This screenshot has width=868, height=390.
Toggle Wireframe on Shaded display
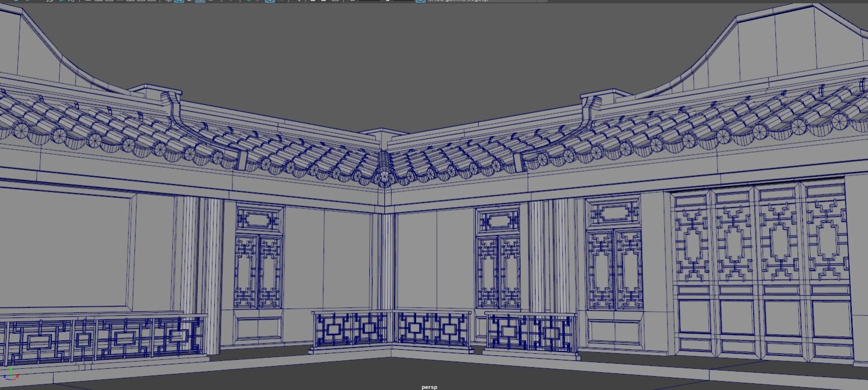pyautogui.click(x=200, y=1)
